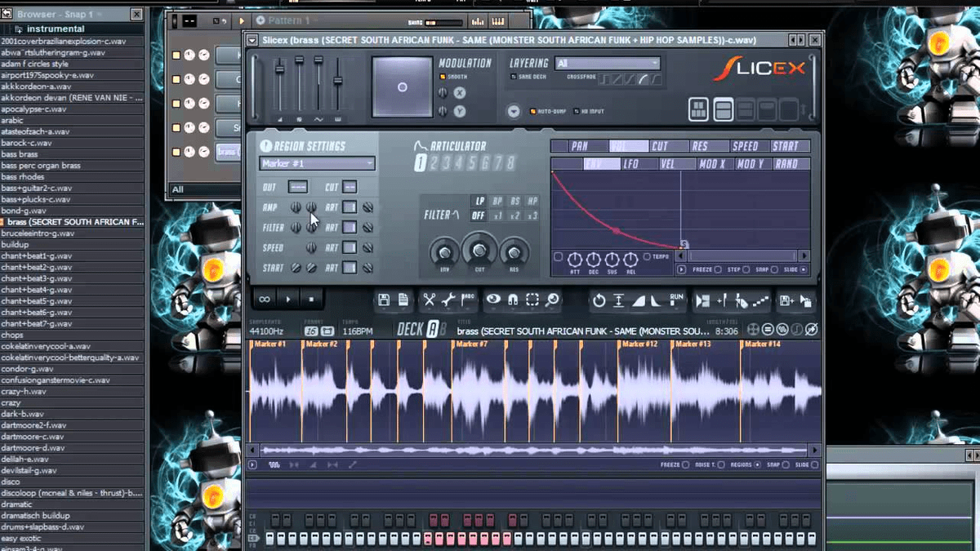Click the RUN script icon
Image resolution: width=980 pixels, height=551 pixels.
point(676,300)
